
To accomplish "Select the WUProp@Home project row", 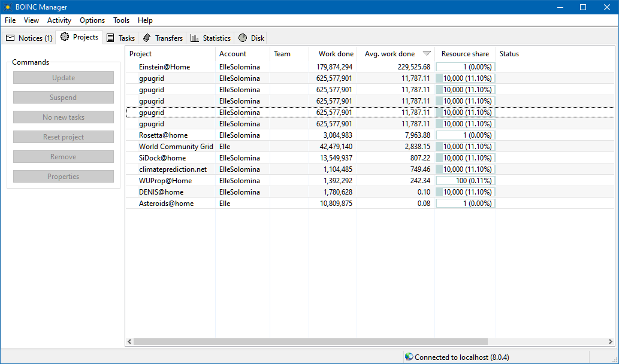I will 370,181.
